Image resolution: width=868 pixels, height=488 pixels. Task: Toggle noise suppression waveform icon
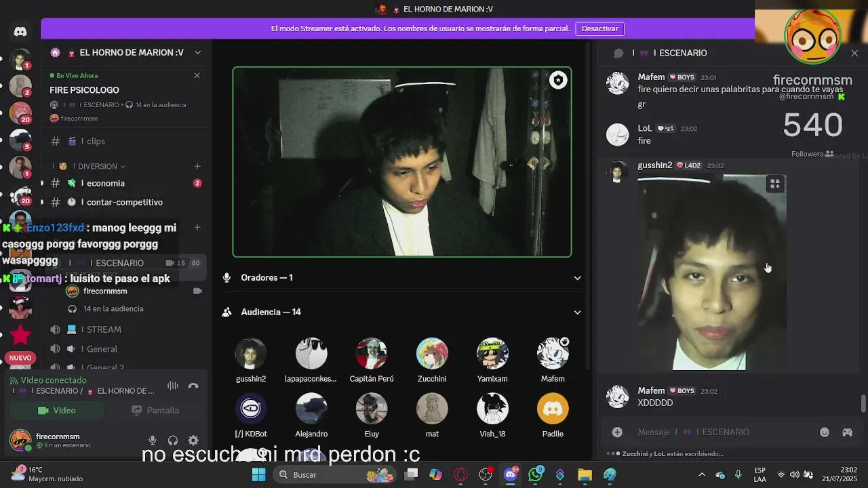[x=173, y=386]
